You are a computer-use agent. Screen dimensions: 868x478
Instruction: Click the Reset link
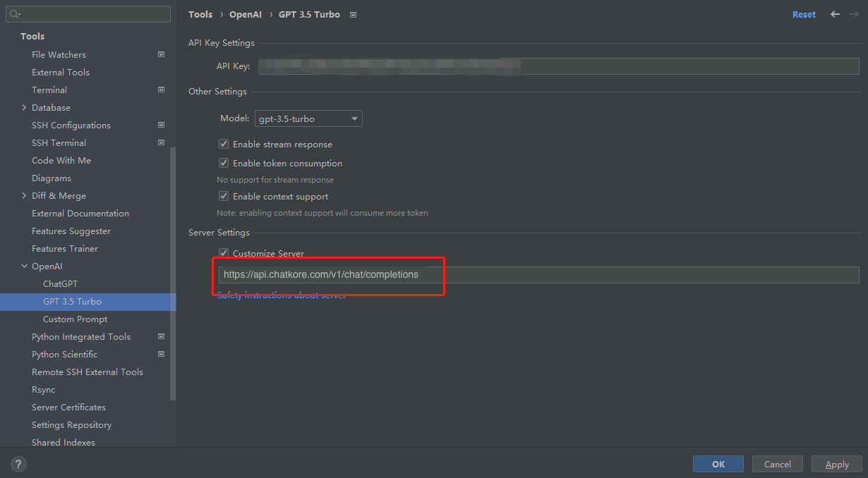(x=804, y=14)
